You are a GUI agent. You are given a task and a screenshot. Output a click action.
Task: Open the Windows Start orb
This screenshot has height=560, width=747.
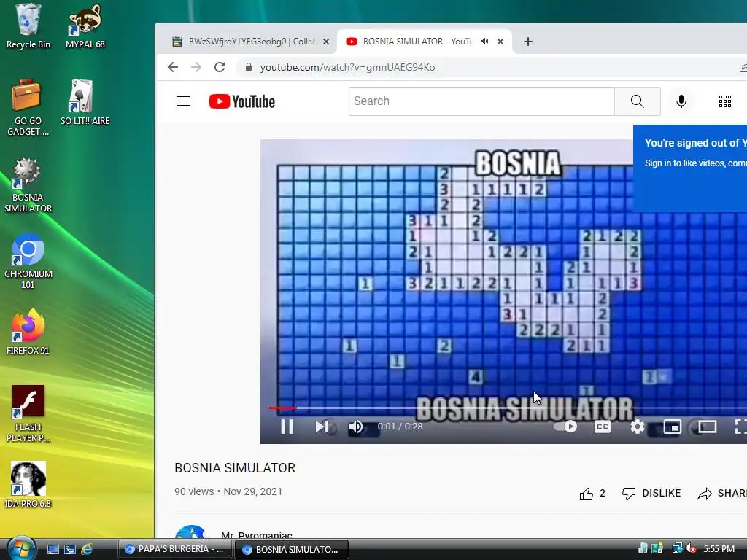pos(22,548)
